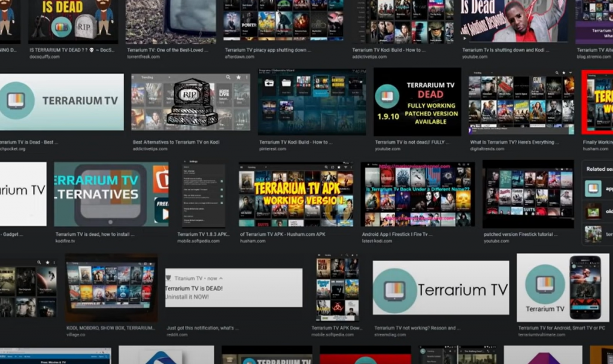Open the blue Kodi build menu thumbnail

pyautogui.click(x=312, y=102)
